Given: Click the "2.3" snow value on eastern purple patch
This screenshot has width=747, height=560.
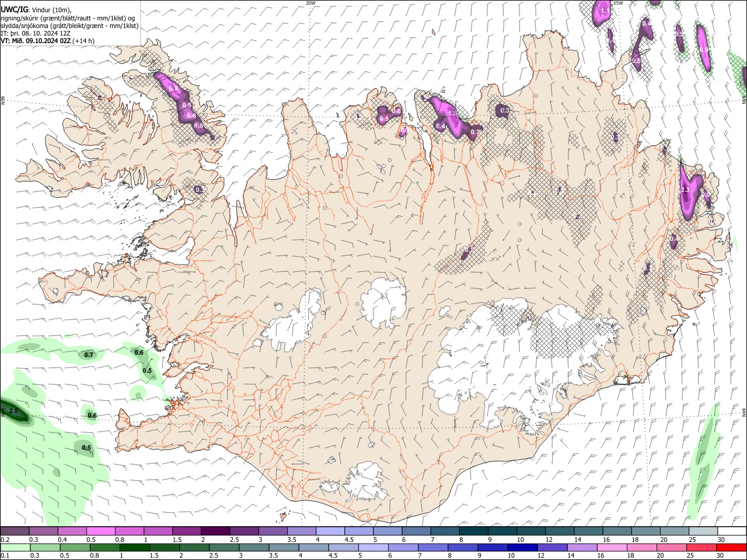Looking at the screenshot, I should point(685,190).
